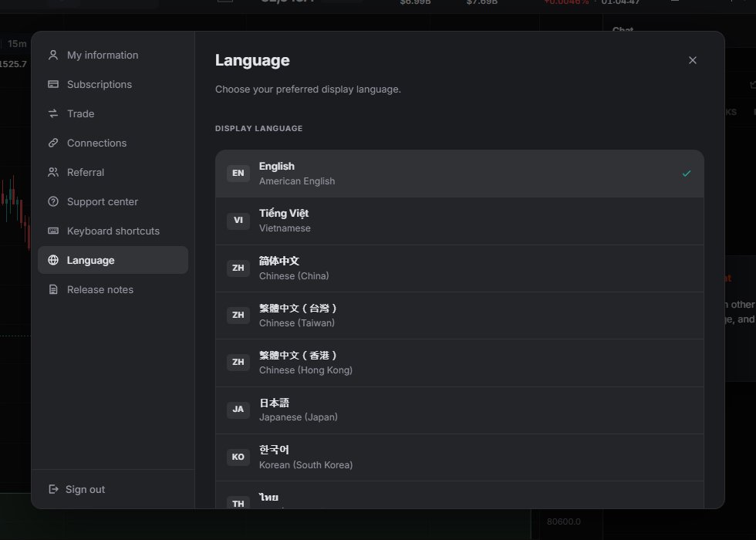
Task: Click the sign out door icon
Action: 53,489
